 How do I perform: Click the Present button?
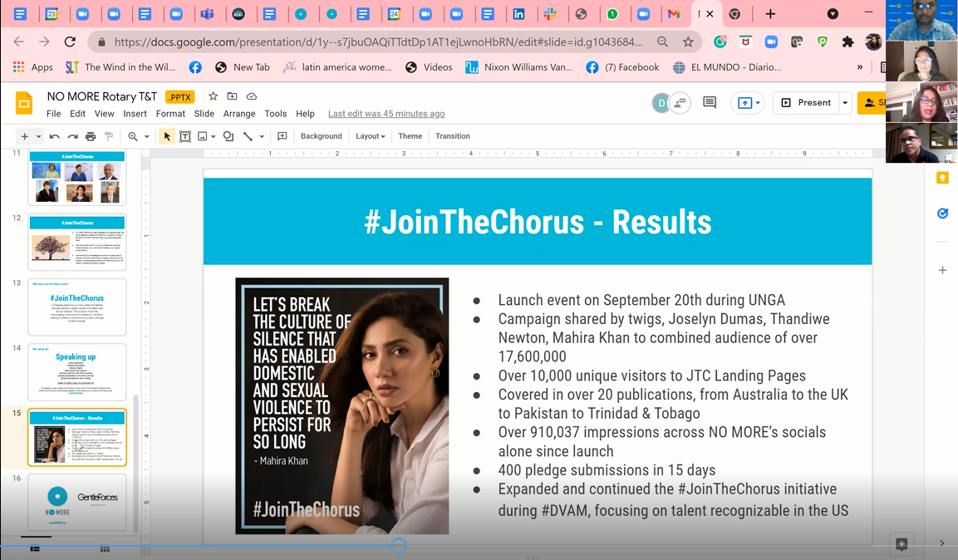click(x=806, y=103)
